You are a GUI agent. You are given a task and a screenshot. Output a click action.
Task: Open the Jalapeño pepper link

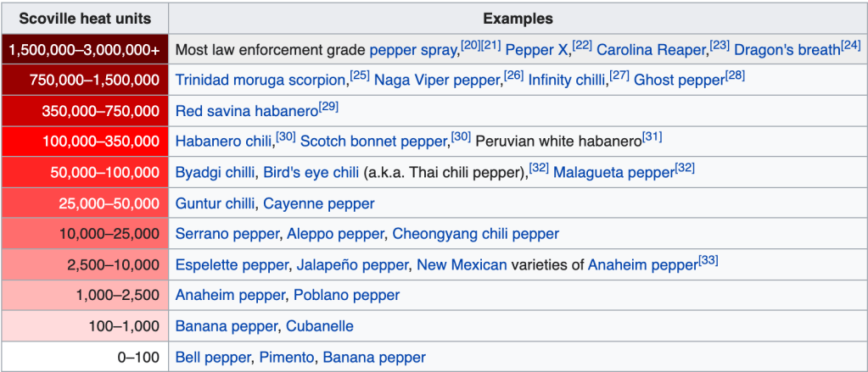coord(352,265)
